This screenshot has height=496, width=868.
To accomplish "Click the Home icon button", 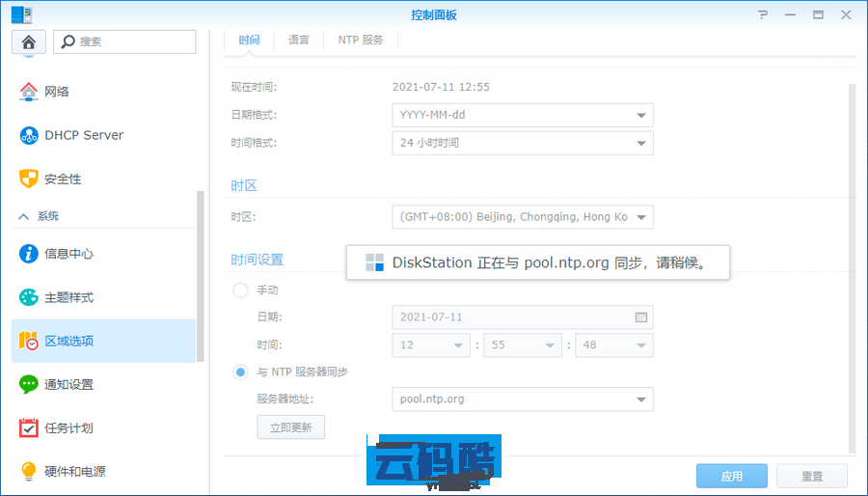I will click(28, 41).
